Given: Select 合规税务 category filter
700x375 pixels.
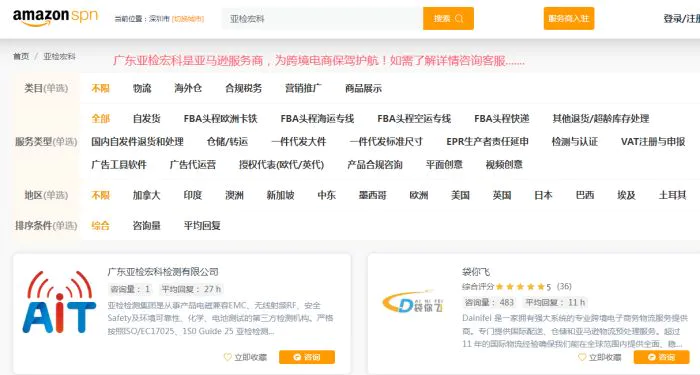Looking at the screenshot, I should [x=243, y=88].
